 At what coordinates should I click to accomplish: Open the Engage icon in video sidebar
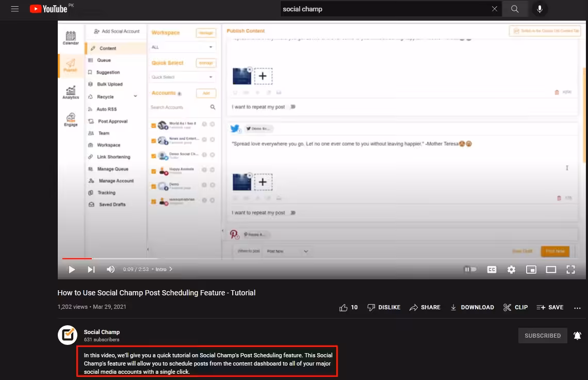pos(71,120)
